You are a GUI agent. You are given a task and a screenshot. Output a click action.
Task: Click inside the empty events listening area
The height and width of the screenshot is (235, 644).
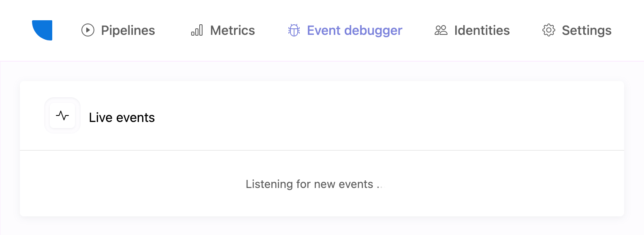tap(322, 184)
